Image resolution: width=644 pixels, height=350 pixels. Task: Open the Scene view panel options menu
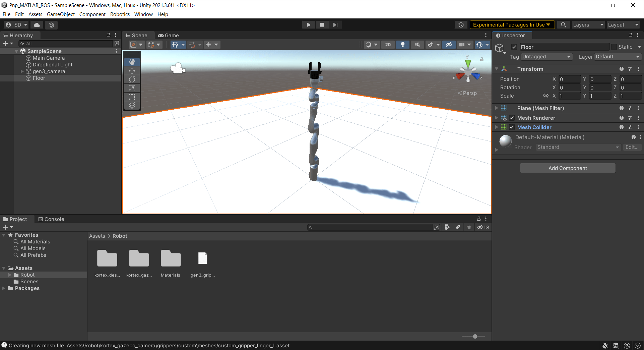(486, 35)
